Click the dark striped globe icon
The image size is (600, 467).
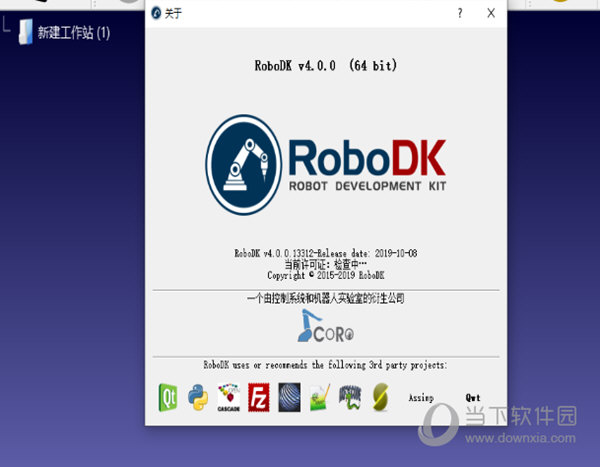[289, 397]
